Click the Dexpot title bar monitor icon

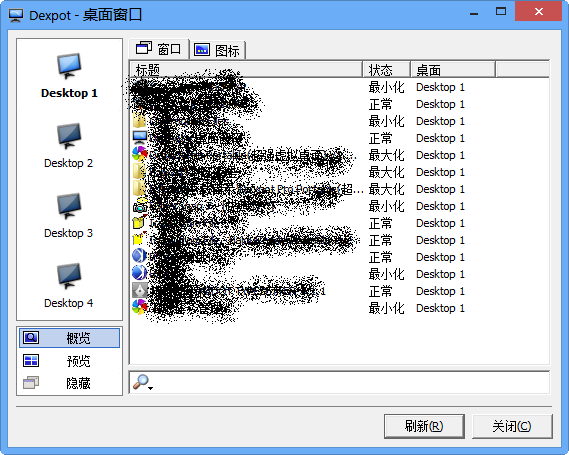pyautogui.click(x=16, y=16)
